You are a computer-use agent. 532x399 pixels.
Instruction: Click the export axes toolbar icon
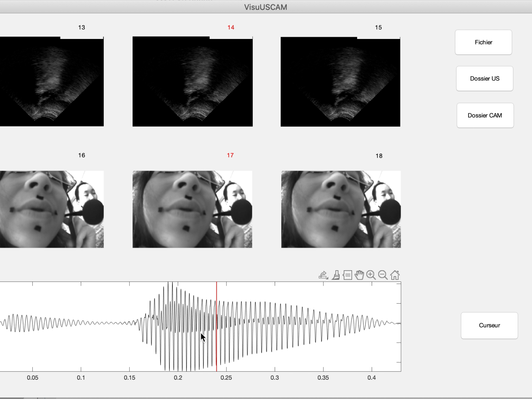coord(323,275)
